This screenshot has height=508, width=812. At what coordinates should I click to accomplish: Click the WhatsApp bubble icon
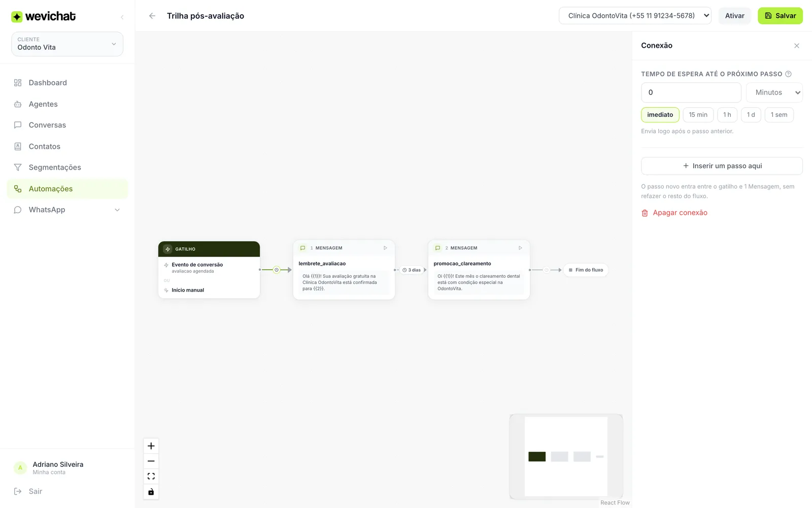[x=18, y=210]
